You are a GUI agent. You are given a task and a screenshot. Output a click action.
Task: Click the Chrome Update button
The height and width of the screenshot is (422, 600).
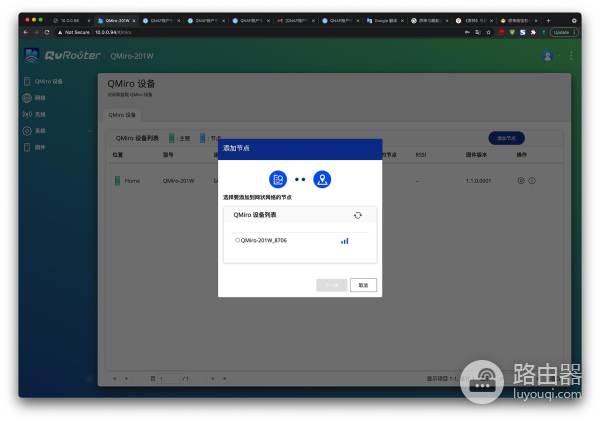561,32
